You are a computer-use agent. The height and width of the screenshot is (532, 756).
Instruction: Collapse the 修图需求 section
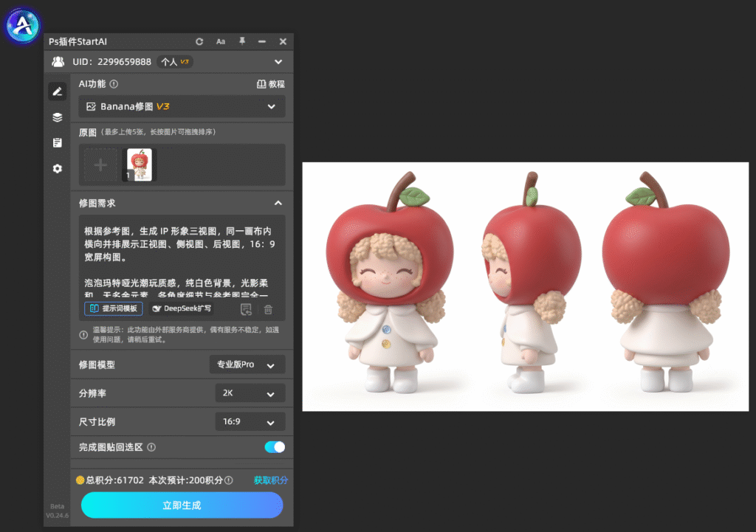coord(278,204)
